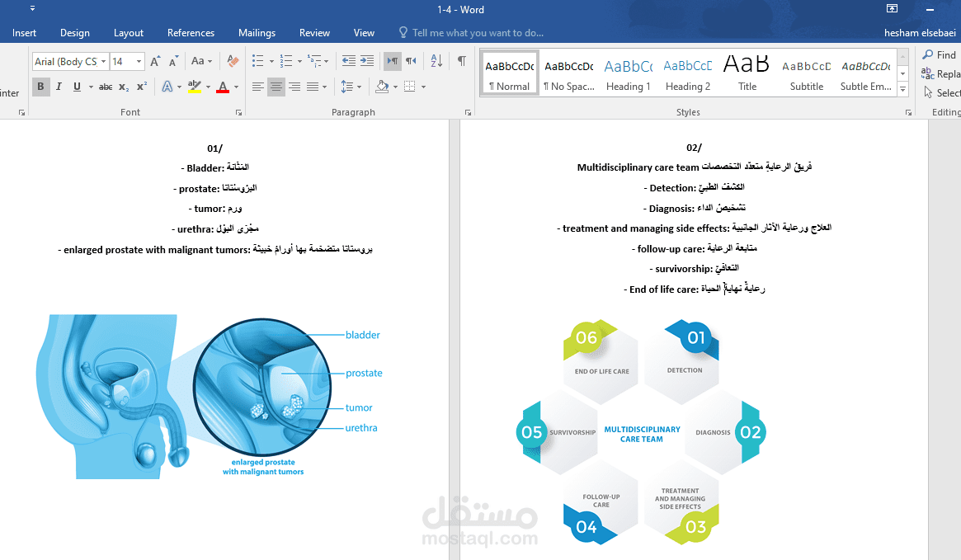Open the Design tab
The height and width of the screenshot is (560, 961).
[75, 33]
